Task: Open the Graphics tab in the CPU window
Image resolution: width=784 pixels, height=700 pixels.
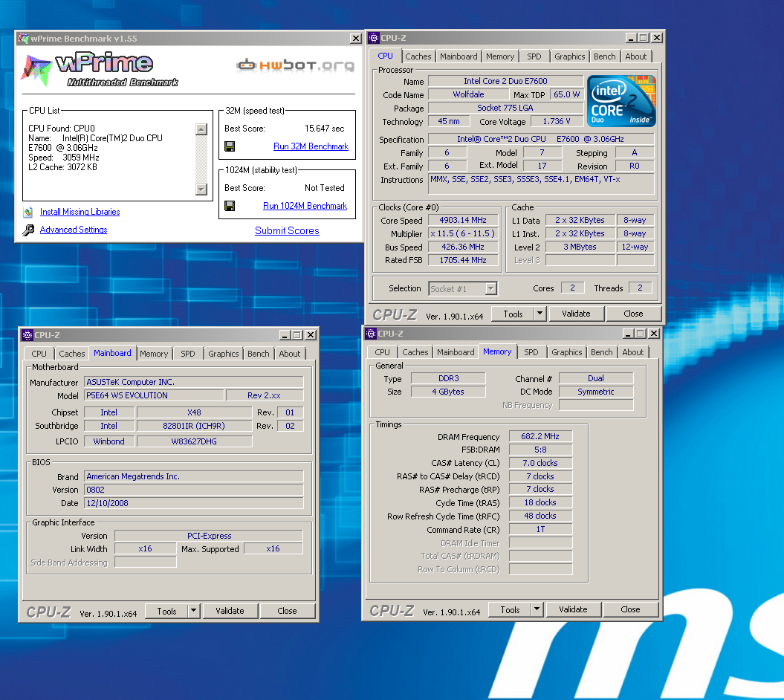Action: [x=569, y=56]
